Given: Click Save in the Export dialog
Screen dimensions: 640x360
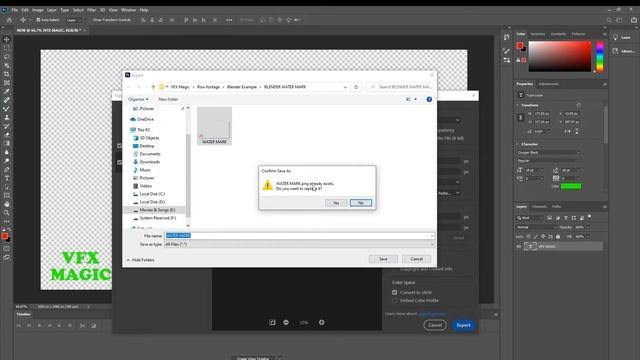Looking at the screenshot, I should pyautogui.click(x=383, y=259).
